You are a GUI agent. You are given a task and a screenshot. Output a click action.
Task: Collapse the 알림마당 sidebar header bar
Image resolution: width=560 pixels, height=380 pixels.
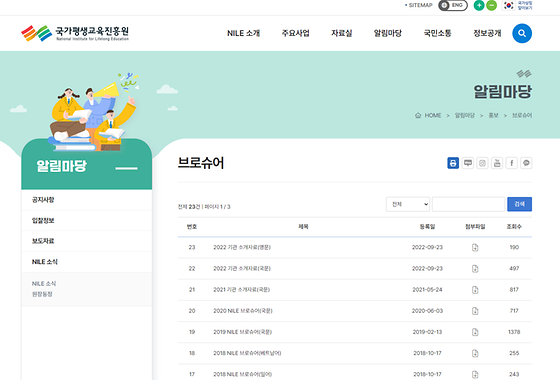[x=126, y=168]
